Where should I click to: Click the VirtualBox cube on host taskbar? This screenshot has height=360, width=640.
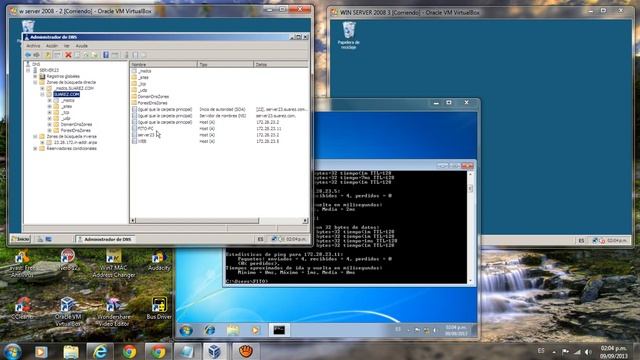214,351
